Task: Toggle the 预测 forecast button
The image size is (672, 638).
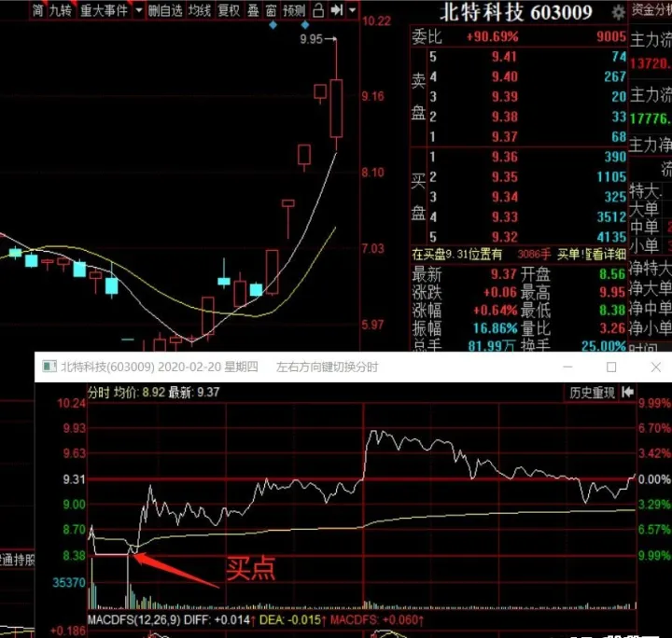Action: pos(294,10)
